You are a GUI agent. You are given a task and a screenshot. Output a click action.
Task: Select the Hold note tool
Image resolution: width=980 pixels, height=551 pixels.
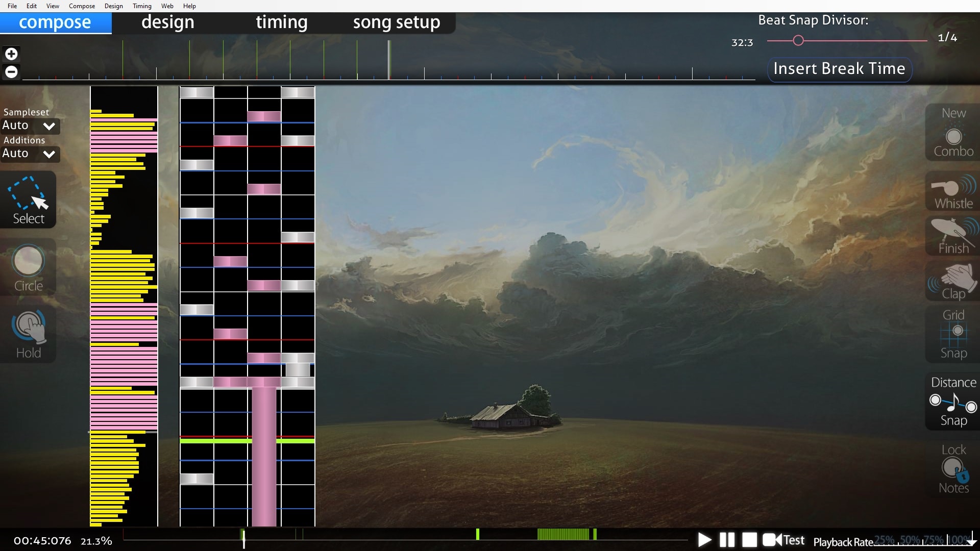coord(28,333)
